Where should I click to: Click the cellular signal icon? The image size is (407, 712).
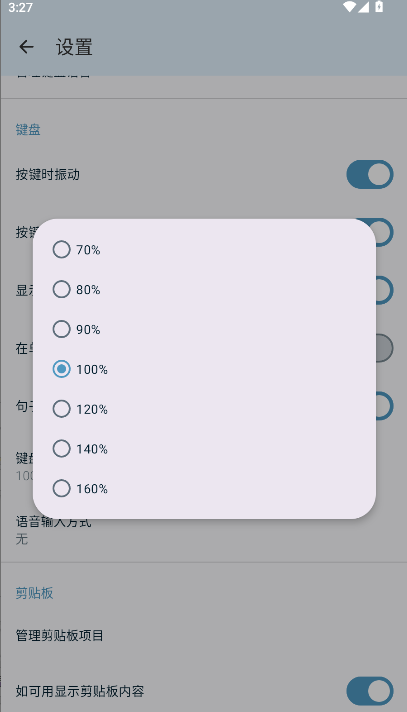coord(363,7)
